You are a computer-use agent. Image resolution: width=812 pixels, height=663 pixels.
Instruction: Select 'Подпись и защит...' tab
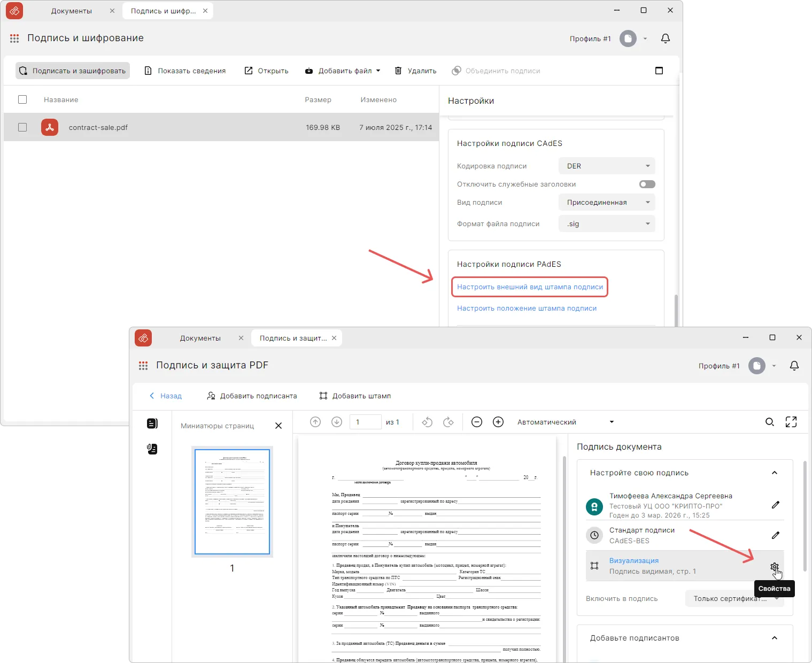293,338
